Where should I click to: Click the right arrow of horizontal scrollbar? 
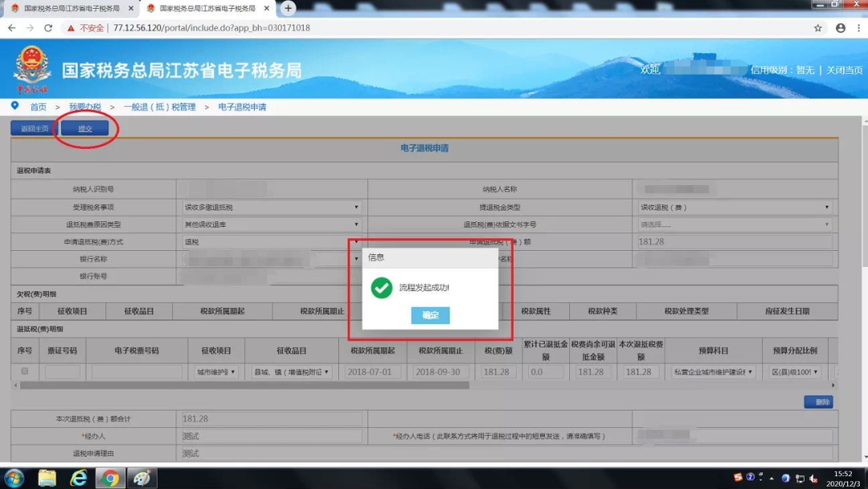pyautogui.click(x=833, y=385)
